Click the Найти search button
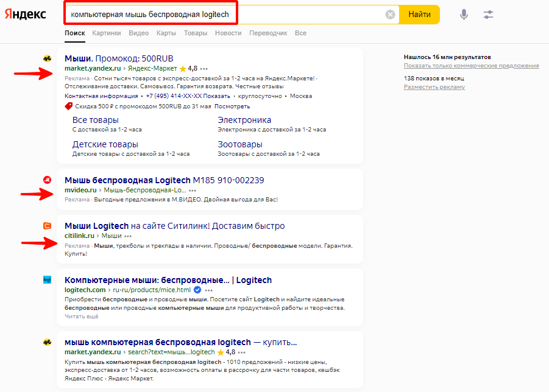 (419, 15)
